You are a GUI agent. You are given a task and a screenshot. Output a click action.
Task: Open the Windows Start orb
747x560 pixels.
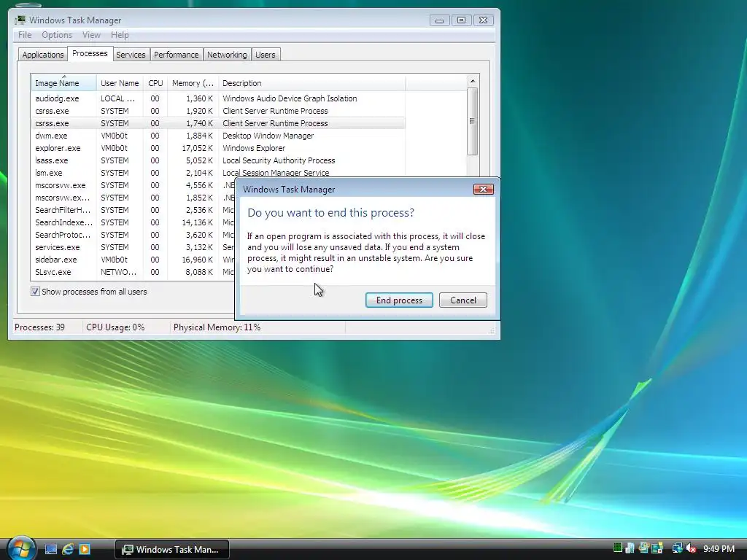(x=21, y=548)
